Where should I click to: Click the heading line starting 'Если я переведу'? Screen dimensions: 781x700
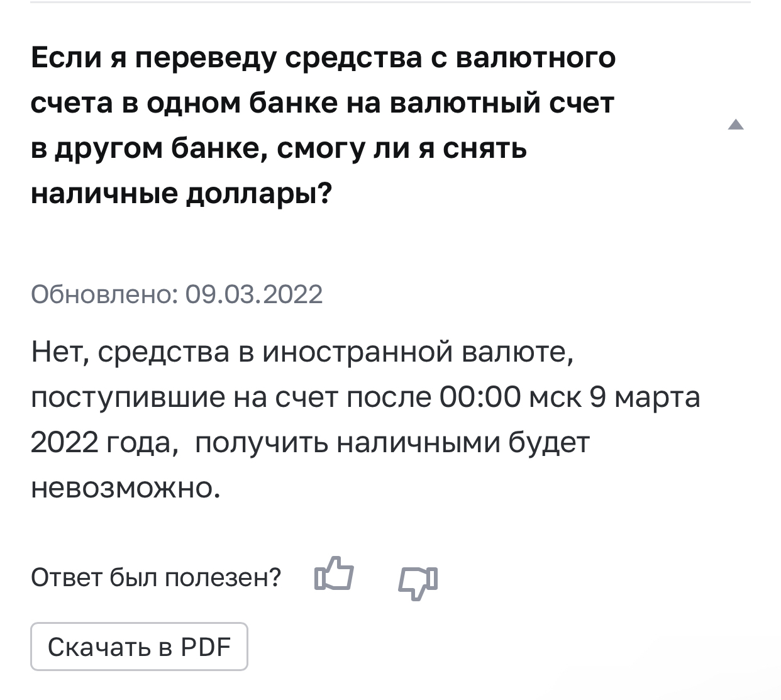pyautogui.click(x=323, y=58)
